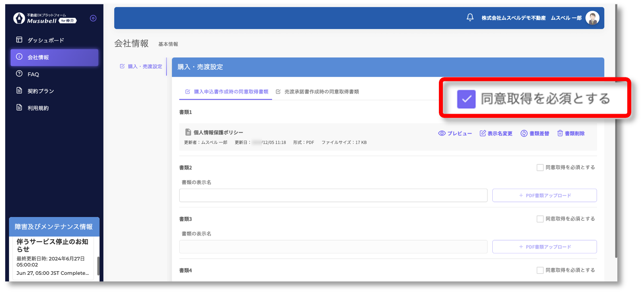This screenshot has width=644, height=294.
Task: Enable 同意取得を必須とする for 書類2
Action: (x=540, y=168)
